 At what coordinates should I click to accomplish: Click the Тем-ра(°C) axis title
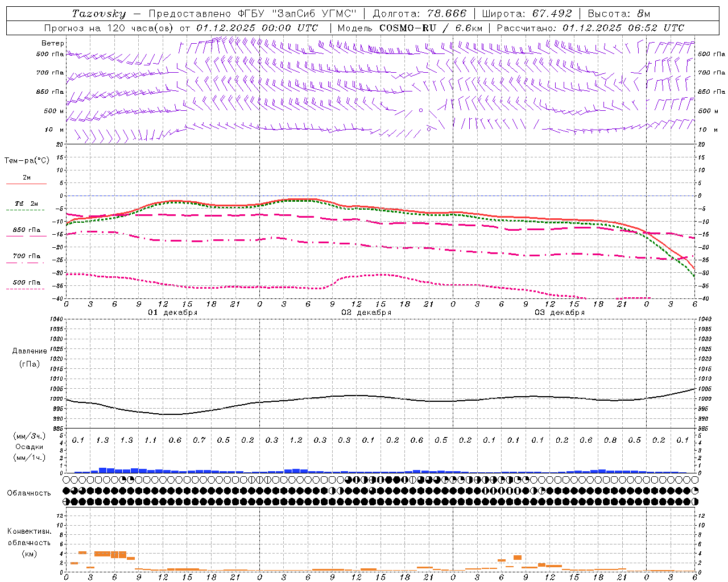[27, 161]
